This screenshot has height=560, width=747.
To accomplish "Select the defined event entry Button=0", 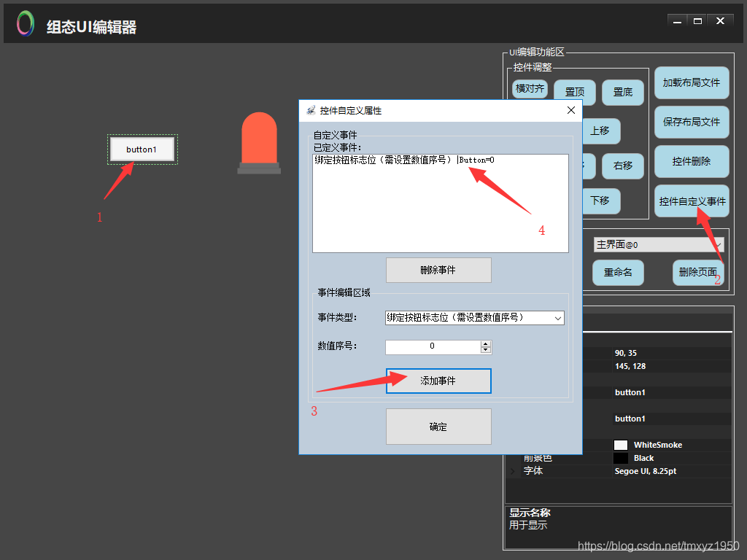I will pyautogui.click(x=404, y=160).
